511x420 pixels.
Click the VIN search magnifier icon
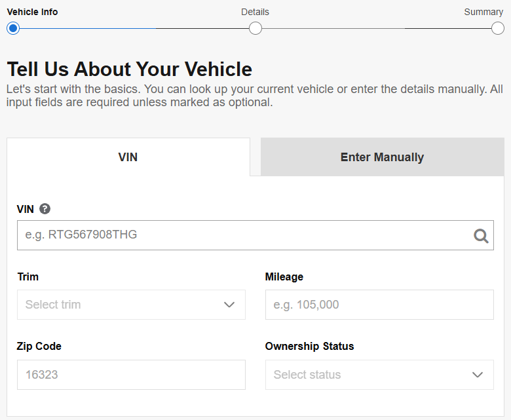tap(481, 236)
